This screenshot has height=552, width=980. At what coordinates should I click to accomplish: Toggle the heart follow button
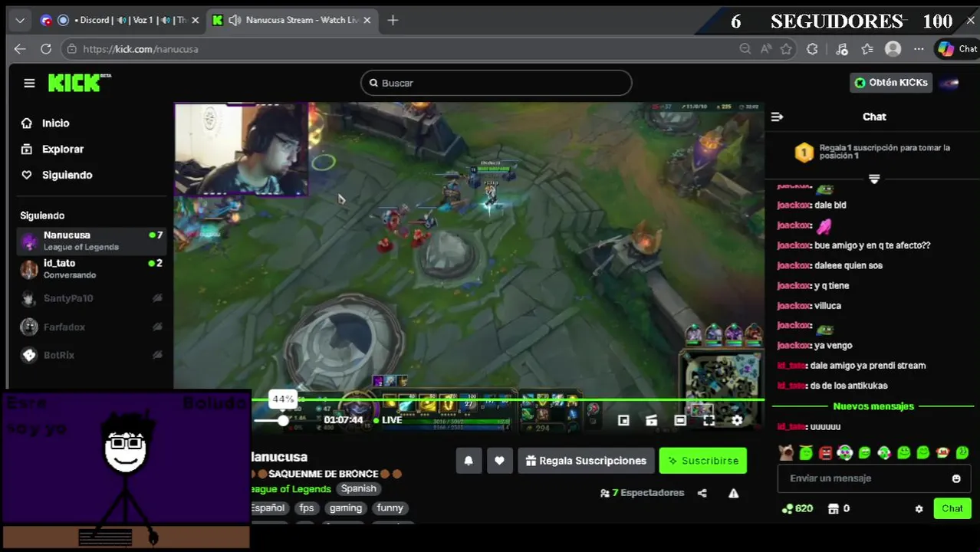[499, 461]
